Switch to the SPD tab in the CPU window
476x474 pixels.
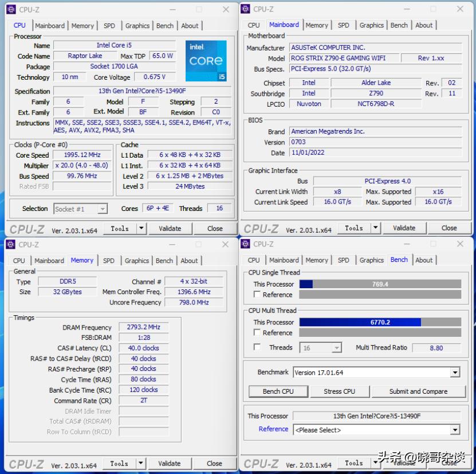click(x=109, y=26)
